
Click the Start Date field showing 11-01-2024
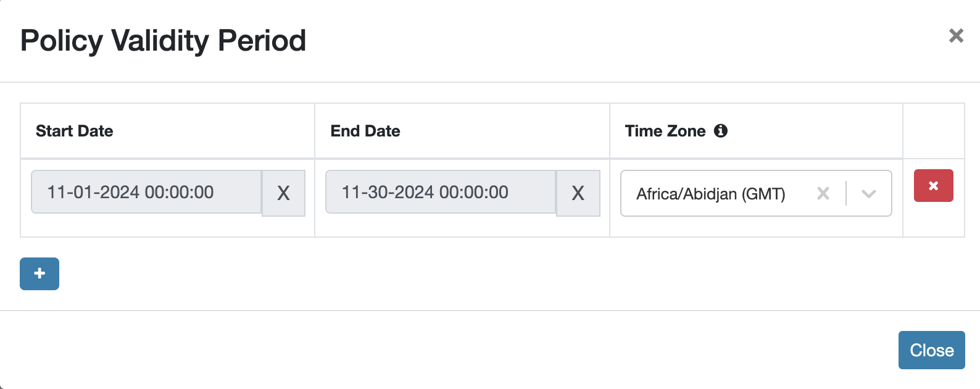[x=146, y=192]
